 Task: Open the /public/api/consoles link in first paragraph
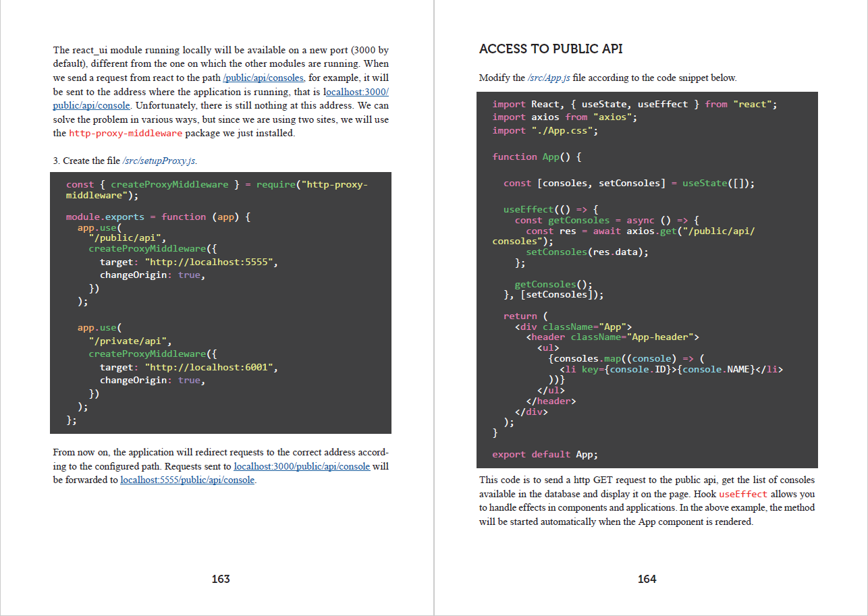[x=263, y=78]
